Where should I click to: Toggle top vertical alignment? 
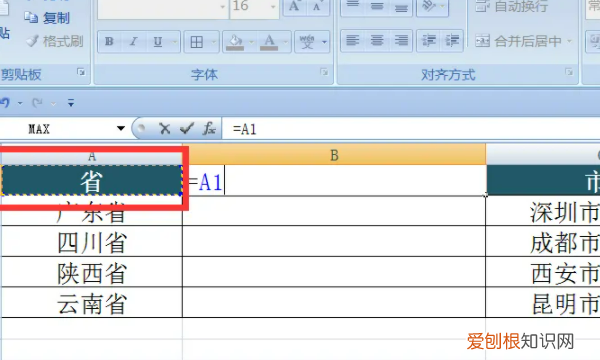pyautogui.click(x=352, y=6)
